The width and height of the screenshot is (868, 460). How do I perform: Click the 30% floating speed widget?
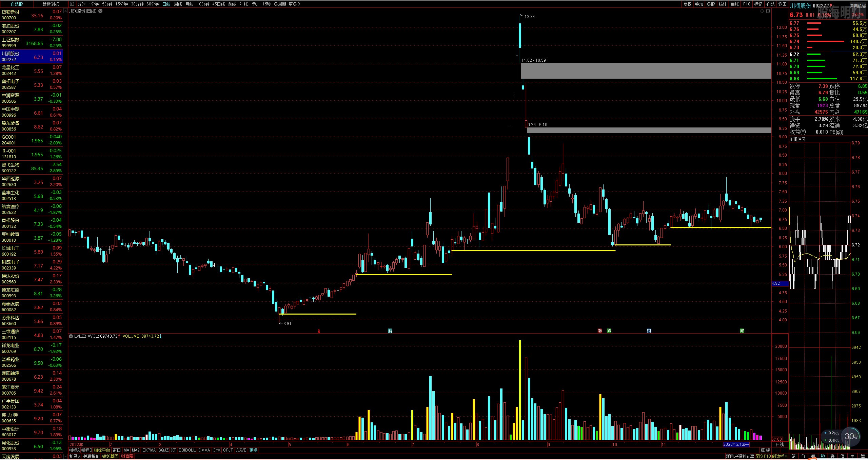point(851,436)
